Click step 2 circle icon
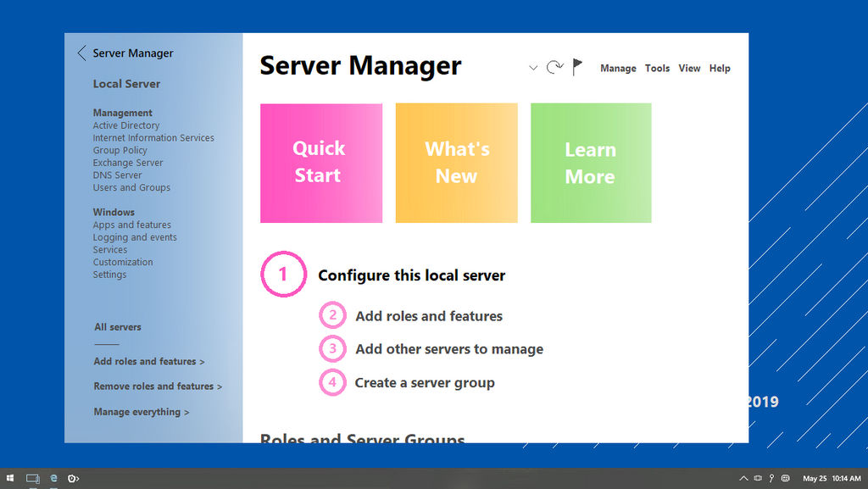Image resolution: width=868 pixels, height=489 pixels. click(332, 315)
